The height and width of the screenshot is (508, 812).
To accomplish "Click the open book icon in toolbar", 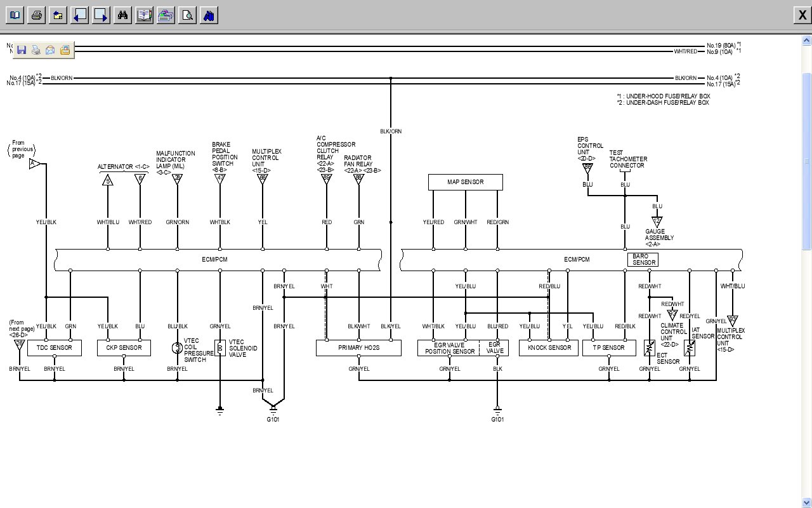I will click(x=15, y=15).
